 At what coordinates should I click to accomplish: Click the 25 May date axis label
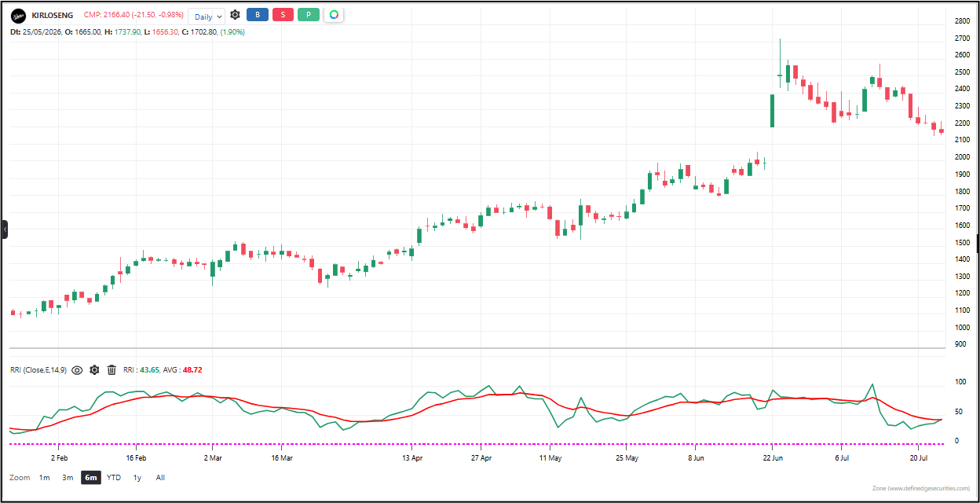click(627, 457)
